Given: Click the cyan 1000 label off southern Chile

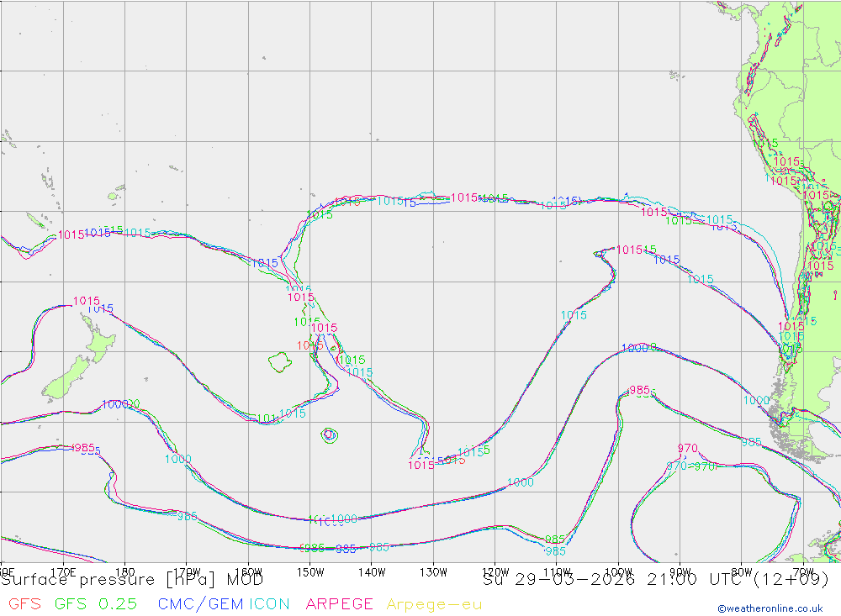Looking at the screenshot, I should click(756, 401).
